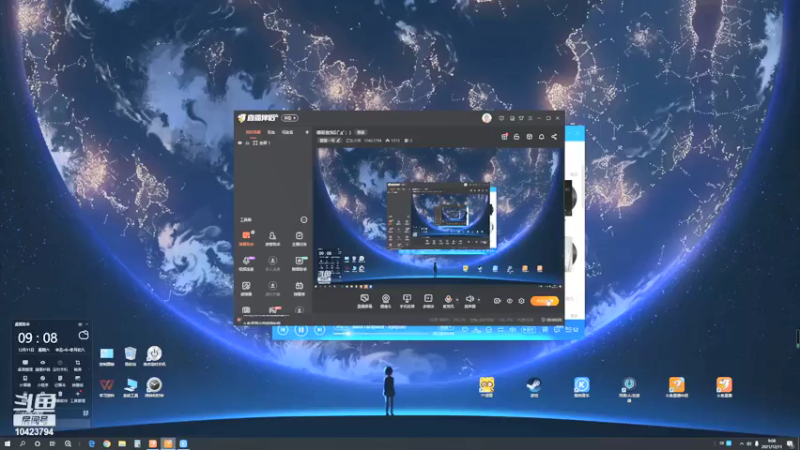The image size is (800, 450).
Task: Click the weather cloud icon in the desktop widget
Action: [84, 335]
